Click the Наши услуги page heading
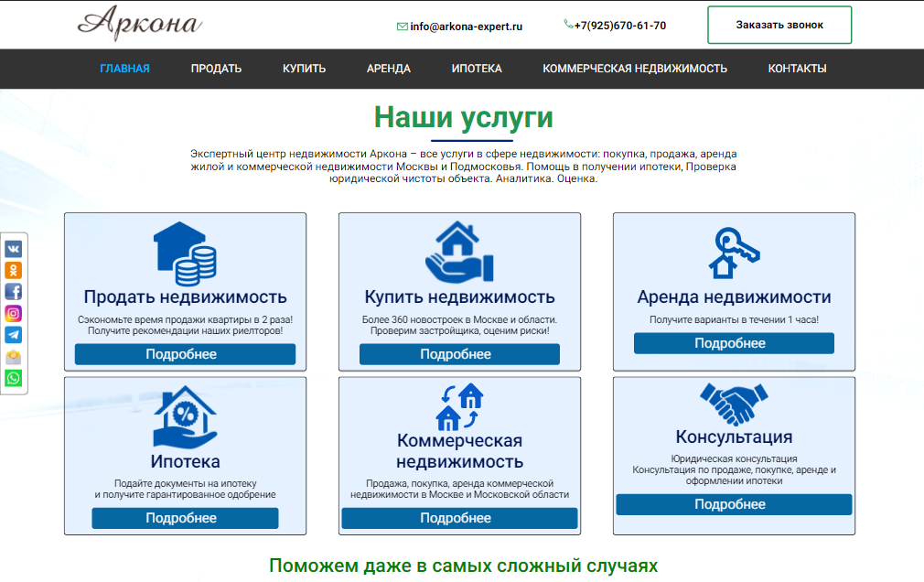 464,117
